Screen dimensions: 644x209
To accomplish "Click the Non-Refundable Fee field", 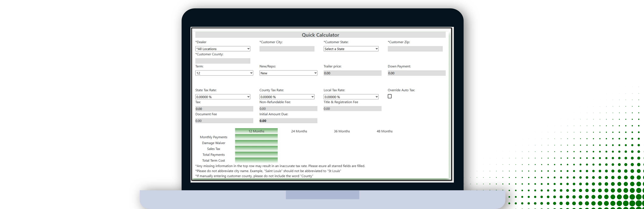I will point(288,109).
